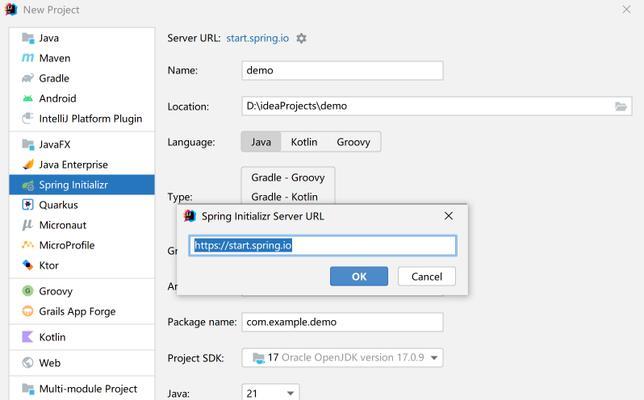Click the 'Server URL:' label
This screenshot has width=644, height=400.
194,38
